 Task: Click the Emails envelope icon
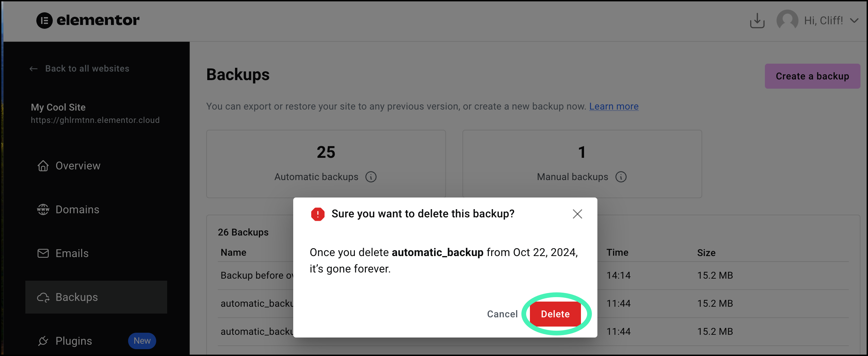coord(43,253)
